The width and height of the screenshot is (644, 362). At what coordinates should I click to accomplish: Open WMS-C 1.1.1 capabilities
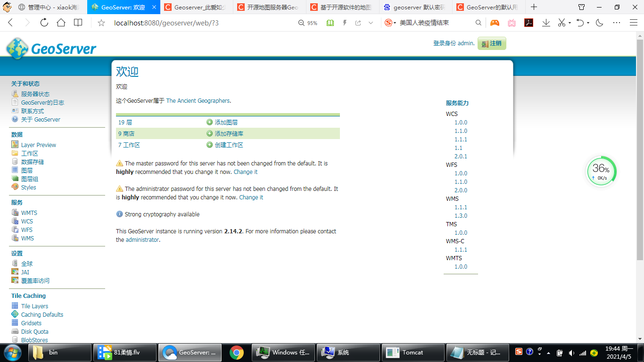point(461,250)
